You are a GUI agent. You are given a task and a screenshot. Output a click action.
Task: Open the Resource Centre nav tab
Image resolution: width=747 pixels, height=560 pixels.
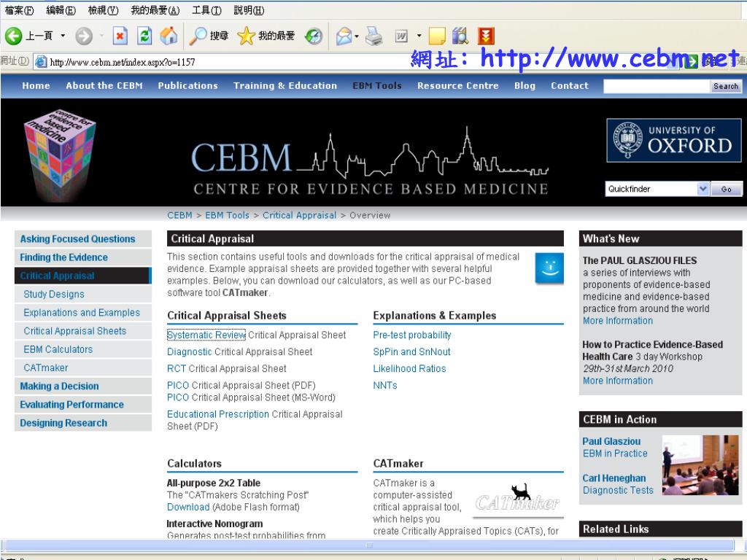(x=458, y=86)
